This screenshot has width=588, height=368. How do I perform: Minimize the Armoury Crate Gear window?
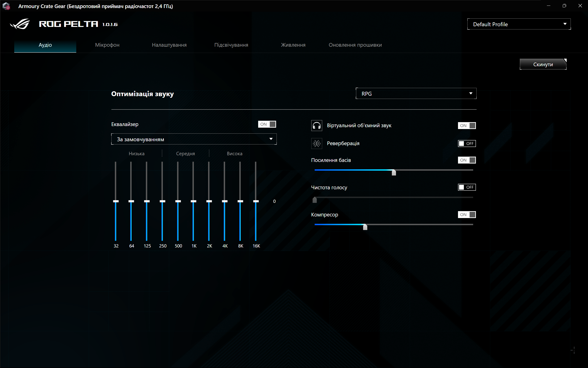click(x=548, y=6)
